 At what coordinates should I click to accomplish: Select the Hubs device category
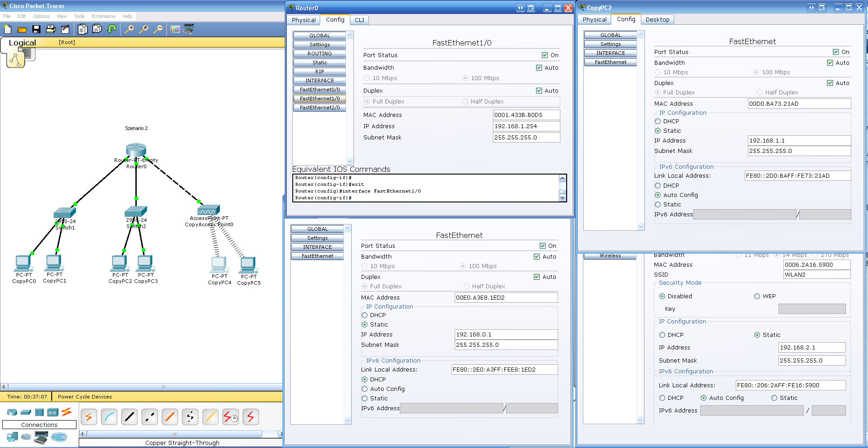(x=40, y=412)
